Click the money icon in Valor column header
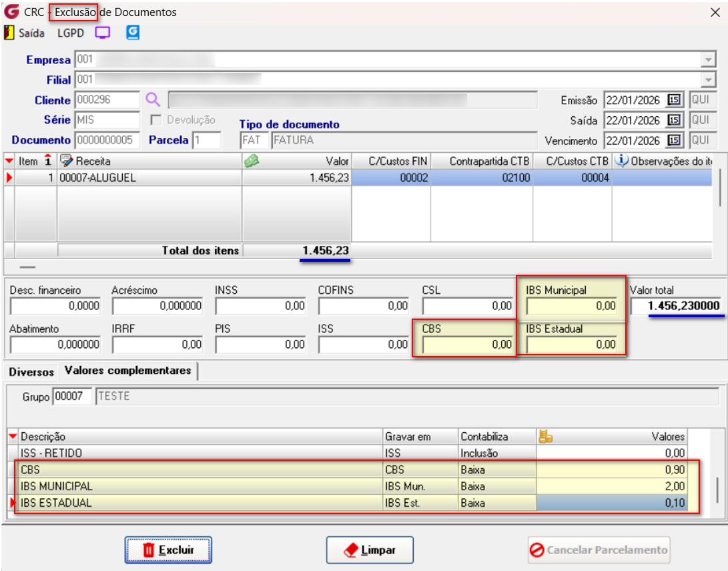The width and height of the screenshot is (728, 571). pos(251,161)
